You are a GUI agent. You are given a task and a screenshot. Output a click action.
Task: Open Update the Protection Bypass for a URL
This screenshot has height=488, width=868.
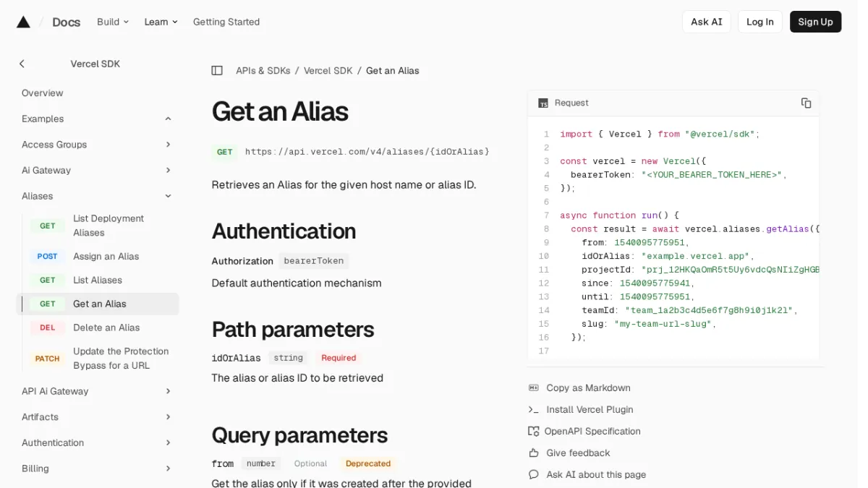(x=121, y=359)
